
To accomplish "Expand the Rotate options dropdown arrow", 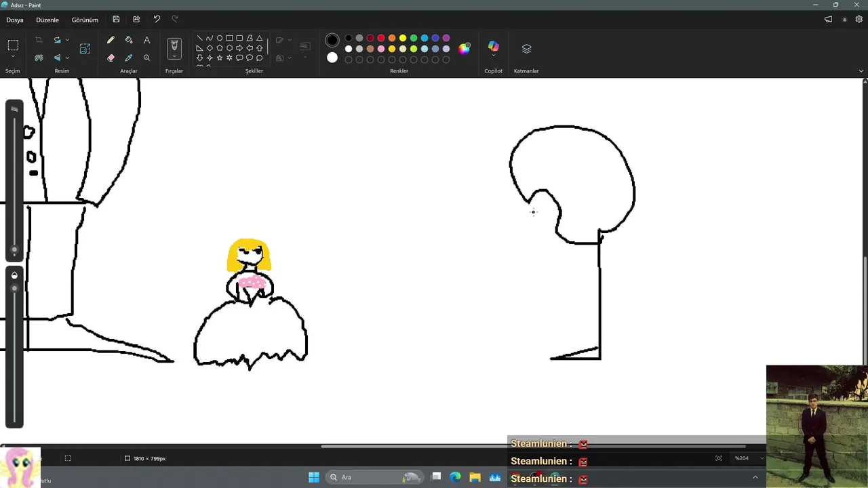I will coord(67,40).
